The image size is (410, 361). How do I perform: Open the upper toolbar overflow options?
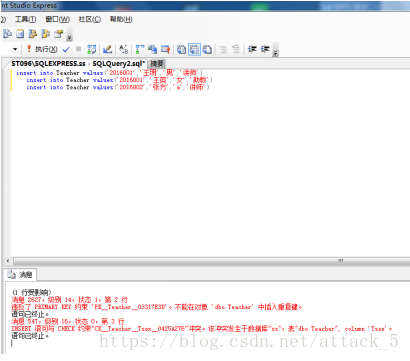[x=69, y=36]
